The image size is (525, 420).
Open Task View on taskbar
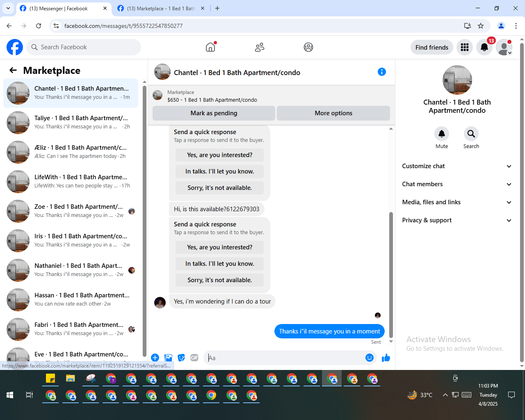tap(30, 395)
